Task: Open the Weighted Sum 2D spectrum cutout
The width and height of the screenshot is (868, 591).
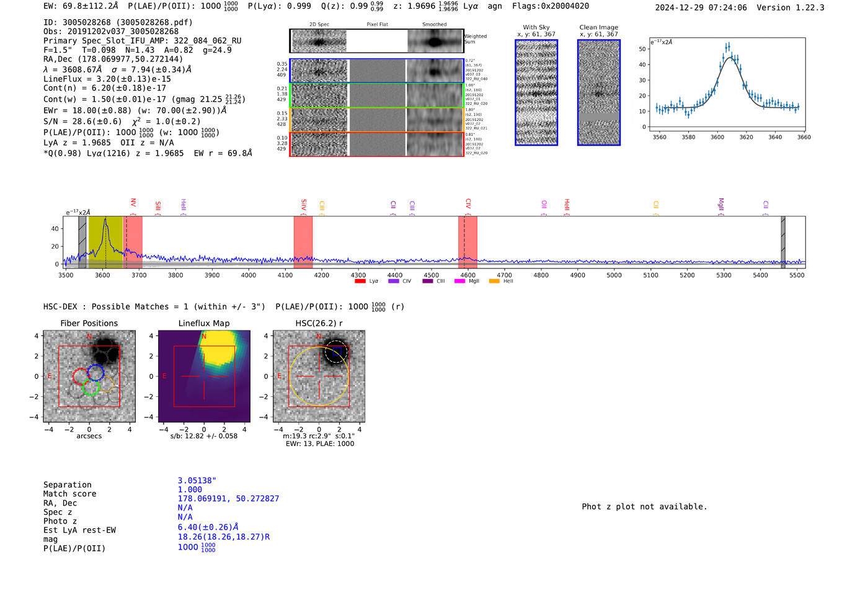Action: pos(319,41)
